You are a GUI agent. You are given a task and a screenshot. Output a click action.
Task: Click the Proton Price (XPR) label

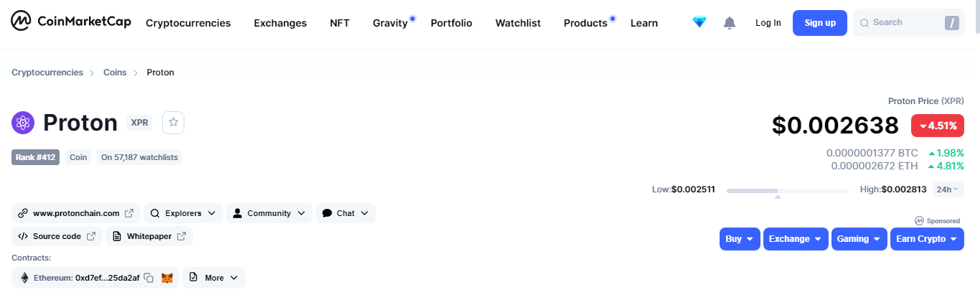click(926, 101)
